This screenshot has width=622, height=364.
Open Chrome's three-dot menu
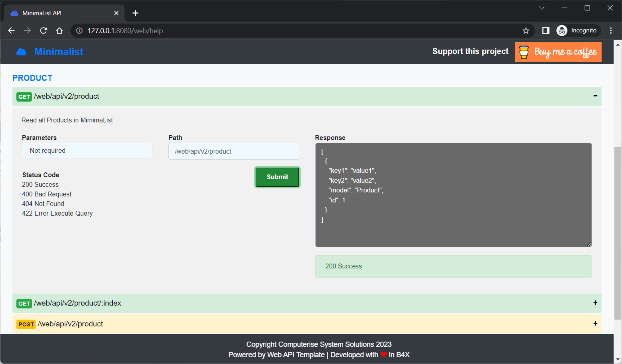pos(611,31)
